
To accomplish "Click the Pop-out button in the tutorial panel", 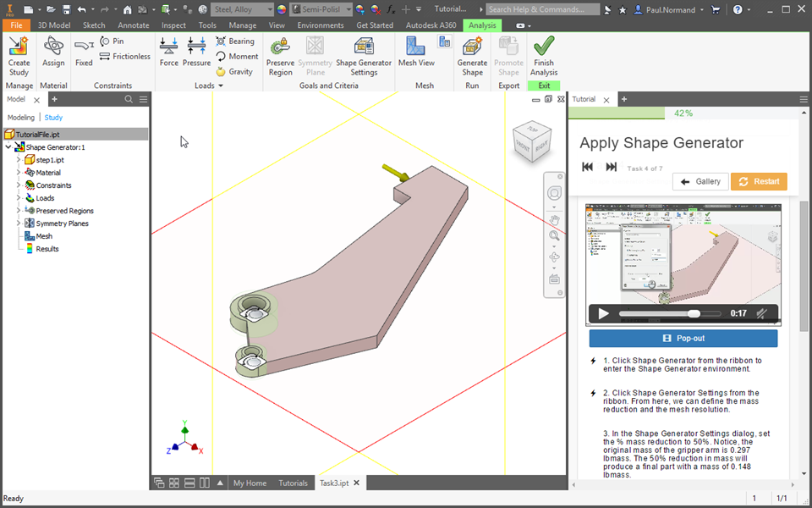I will click(683, 338).
